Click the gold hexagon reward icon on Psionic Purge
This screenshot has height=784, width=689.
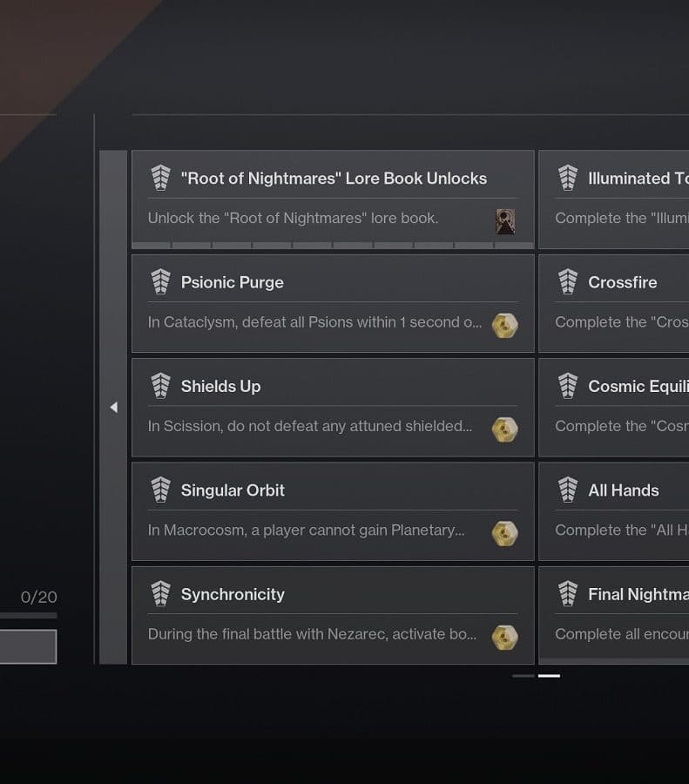point(505,326)
